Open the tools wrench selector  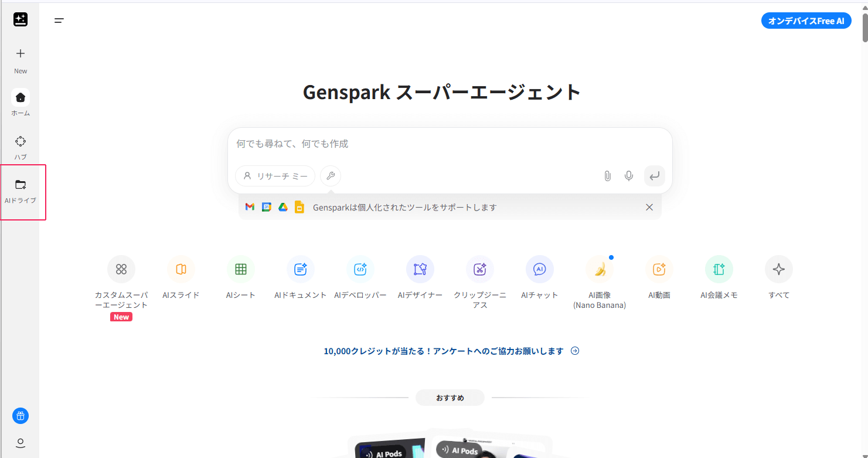pyautogui.click(x=331, y=176)
